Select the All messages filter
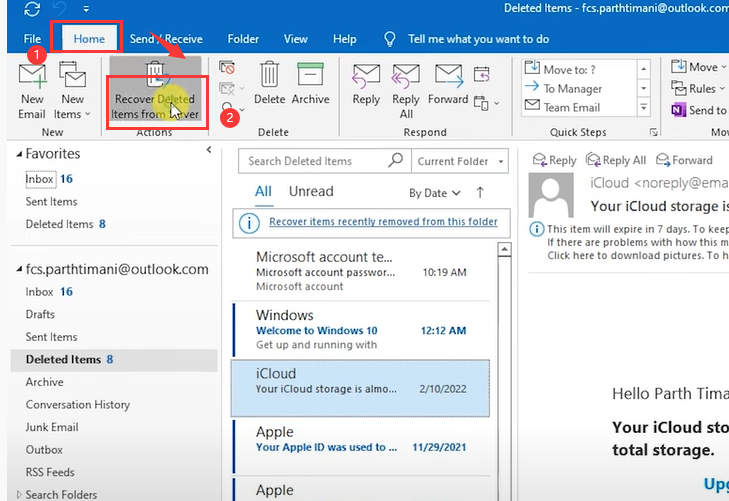 point(263,191)
